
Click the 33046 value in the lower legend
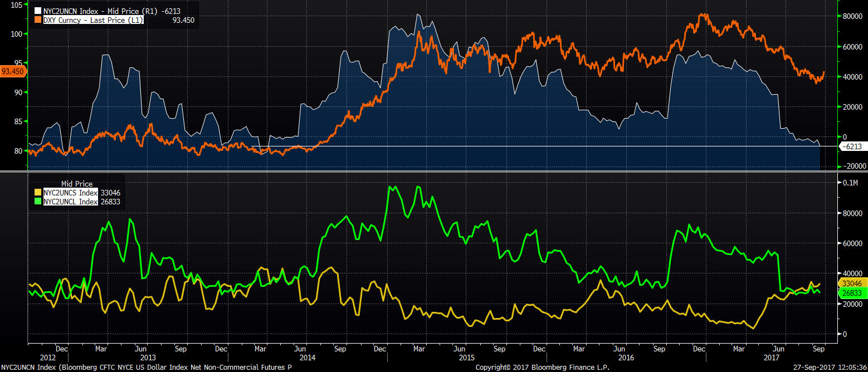point(110,193)
